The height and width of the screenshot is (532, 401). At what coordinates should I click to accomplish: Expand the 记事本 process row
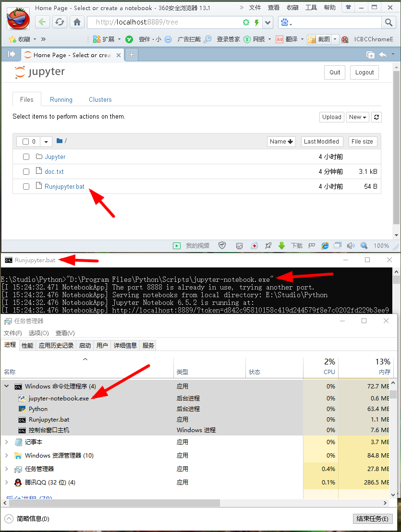click(x=6, y=442)
